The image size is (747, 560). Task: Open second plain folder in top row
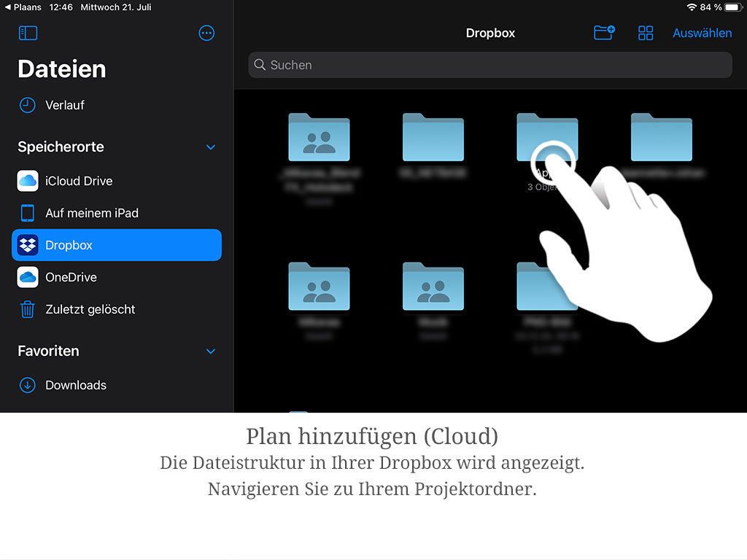point(433,137)
